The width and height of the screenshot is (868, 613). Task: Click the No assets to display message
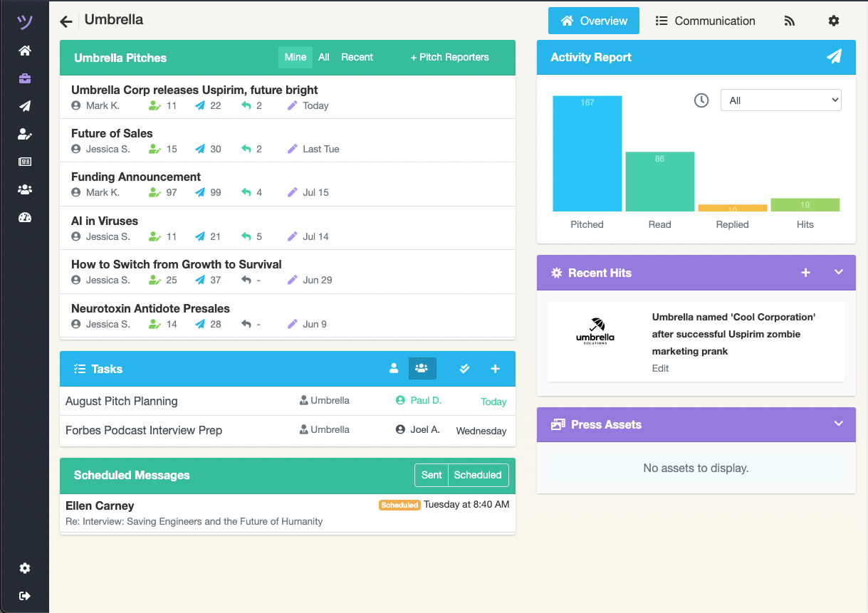(696, 468)
